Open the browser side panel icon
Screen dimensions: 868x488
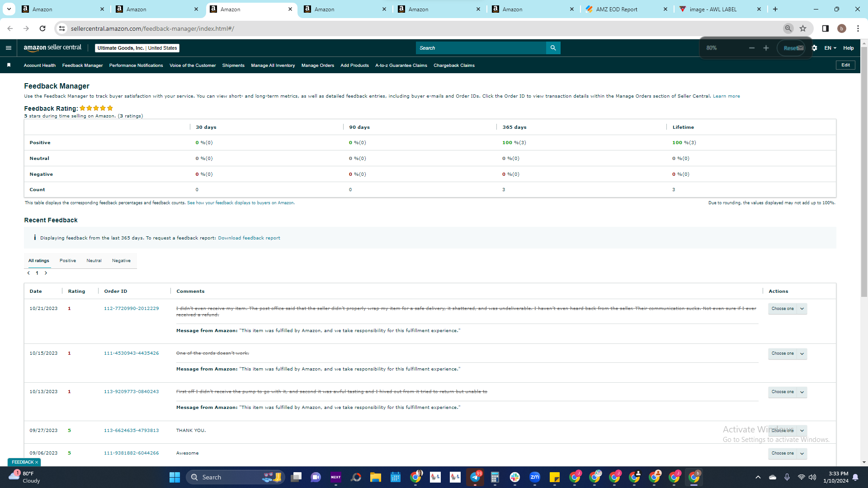[826, 28]
